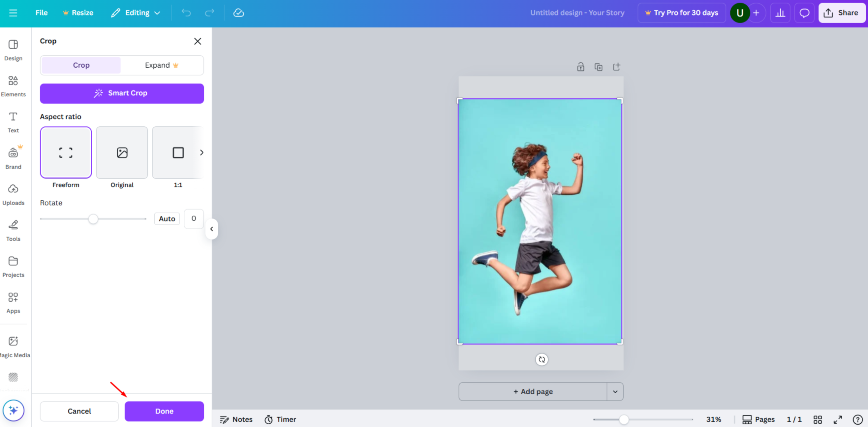The height and width of the screenshot is (427, 868).
Task: Choose the Original aspect ratio
Action: click(x=122, y=152)
